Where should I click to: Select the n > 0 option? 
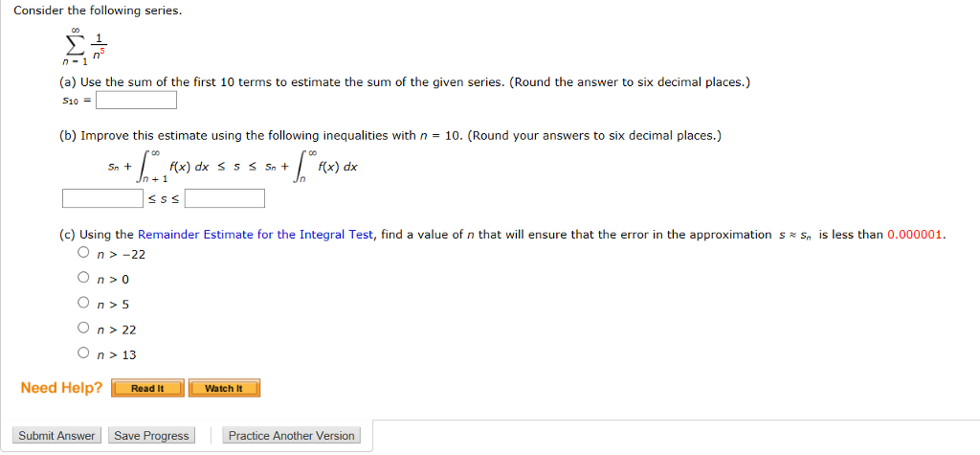[84, 278]
